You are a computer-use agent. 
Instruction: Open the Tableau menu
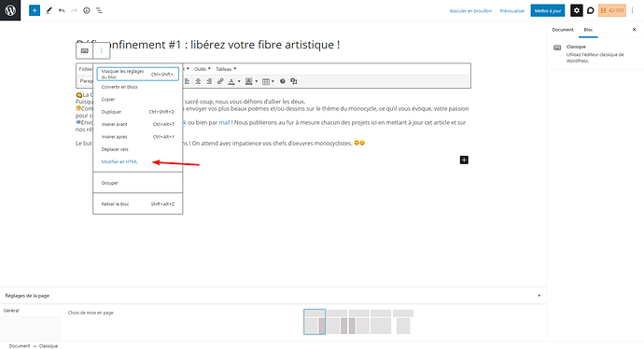click(226, 69)
